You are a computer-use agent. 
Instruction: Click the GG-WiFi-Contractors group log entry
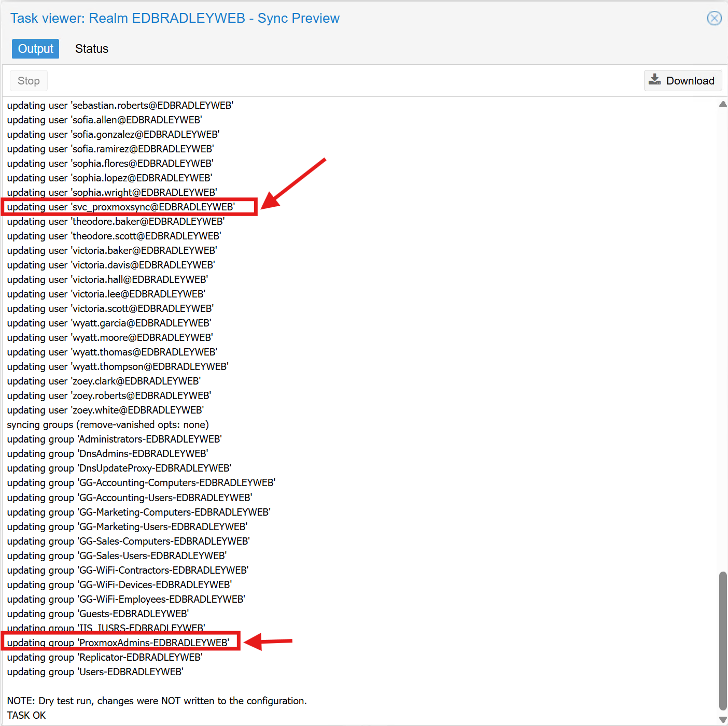click(128, 570)
